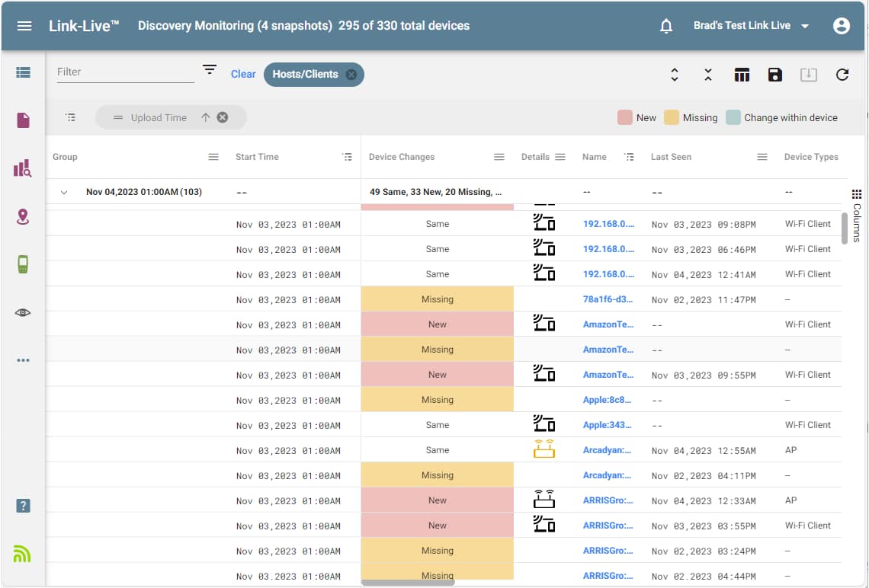The image size is (869, 588).
Task: Click the save view floppy disk icon
Action: 775,75
